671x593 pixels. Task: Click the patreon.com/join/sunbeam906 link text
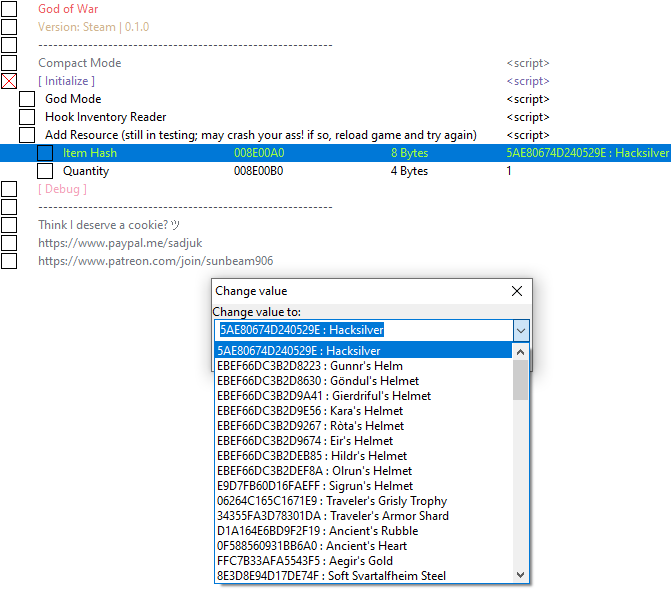click(x=155, y=261)
